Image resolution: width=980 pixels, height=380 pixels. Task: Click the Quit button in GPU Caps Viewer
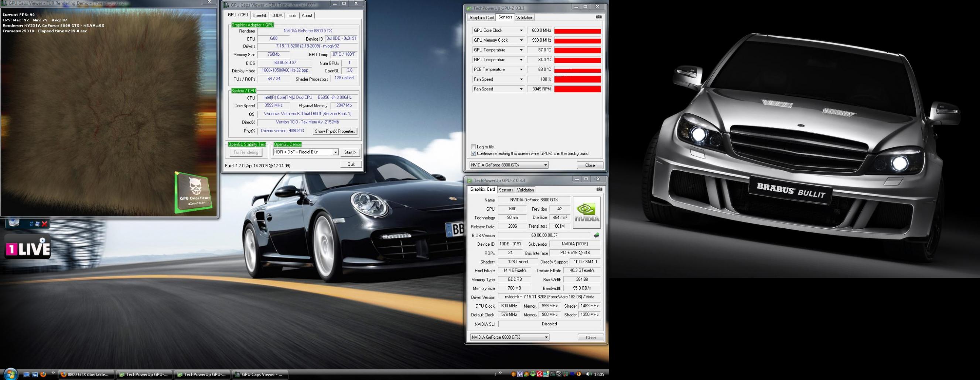coord(351,165)
